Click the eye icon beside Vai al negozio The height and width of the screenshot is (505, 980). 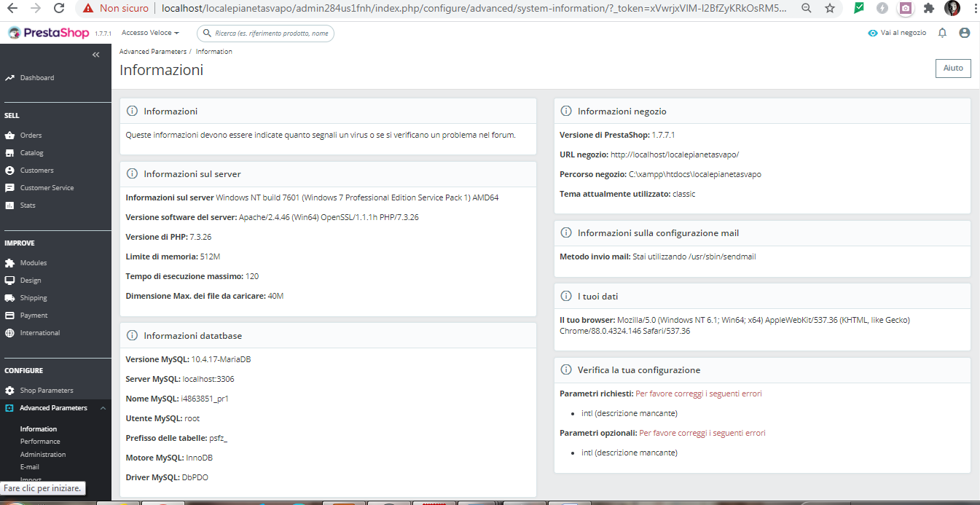873,33
